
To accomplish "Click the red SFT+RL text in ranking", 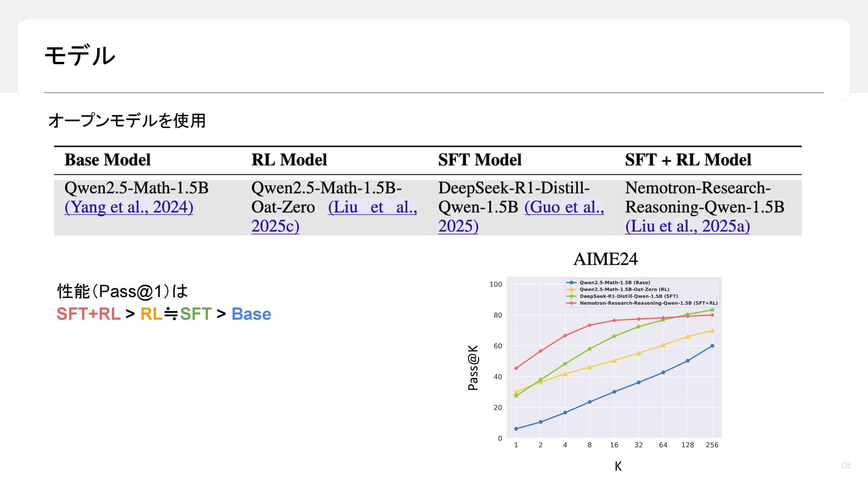I will coord(89,314).
